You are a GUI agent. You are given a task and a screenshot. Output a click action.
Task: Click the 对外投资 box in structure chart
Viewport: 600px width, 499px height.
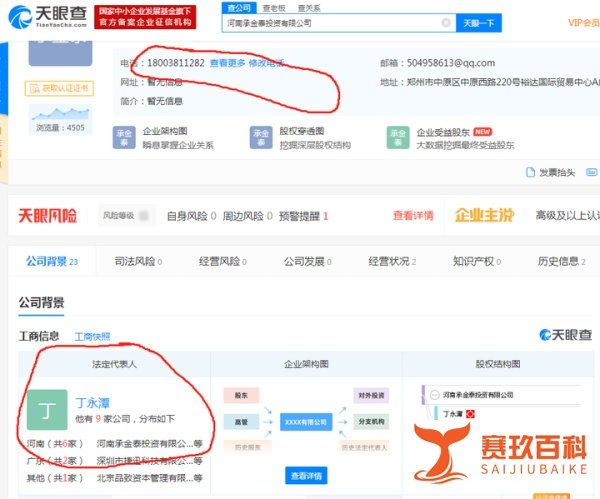tap(371, 395)
